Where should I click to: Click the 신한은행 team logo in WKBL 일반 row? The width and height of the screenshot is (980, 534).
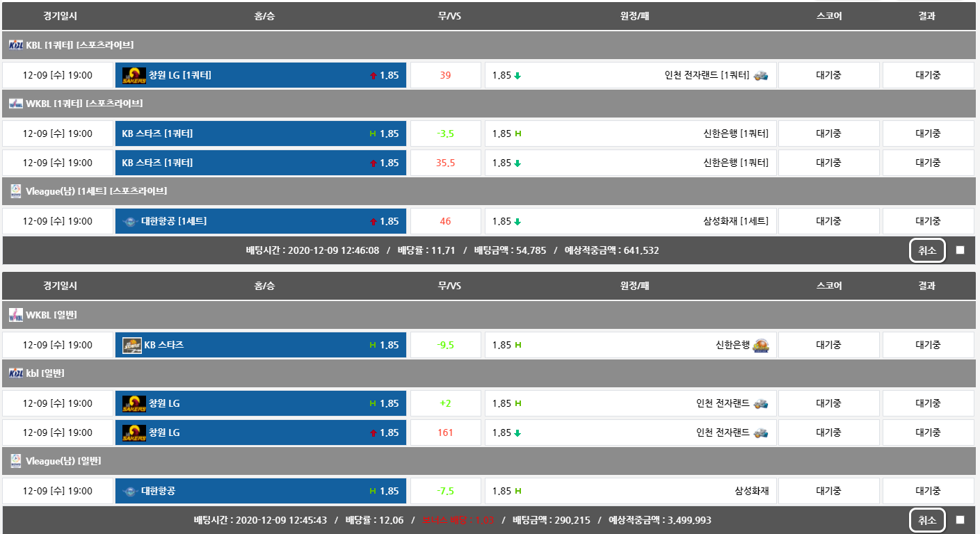pos(762,345)
